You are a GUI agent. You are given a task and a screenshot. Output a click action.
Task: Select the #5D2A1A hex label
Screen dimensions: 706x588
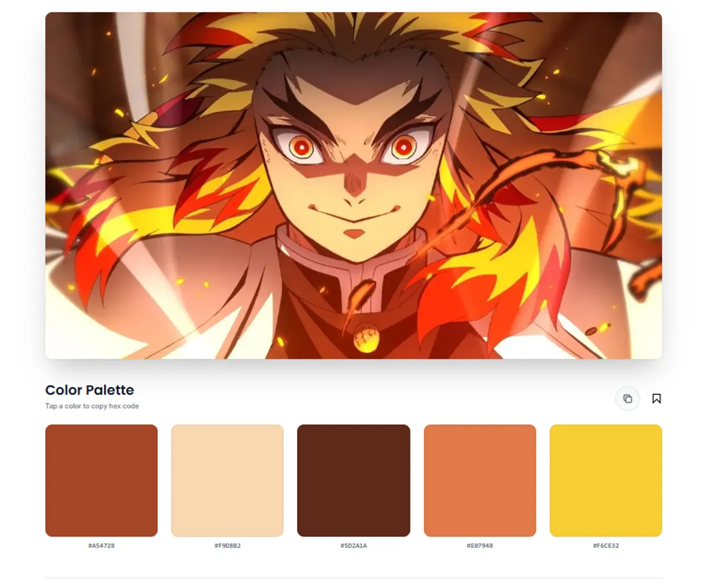(x=354, y=546)
